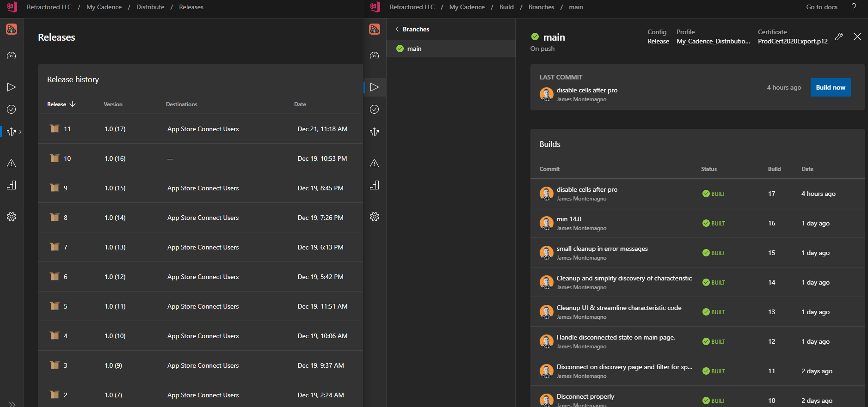This screenshot has width=868, height=407.
Task: Click 'Branches' breadcrumb in the Build window
Action: [541, 7]
